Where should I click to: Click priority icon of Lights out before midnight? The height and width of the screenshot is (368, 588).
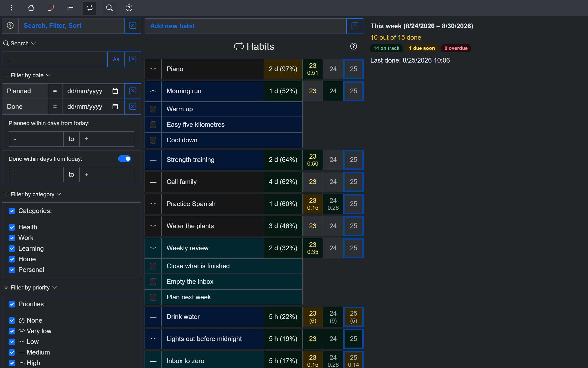(153, 339)
